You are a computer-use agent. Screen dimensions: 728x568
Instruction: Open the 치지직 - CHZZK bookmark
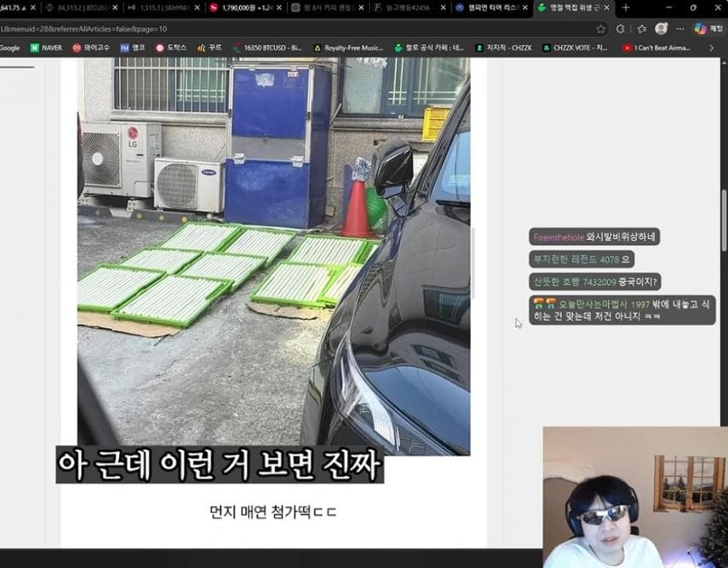[x=504, y=48]
